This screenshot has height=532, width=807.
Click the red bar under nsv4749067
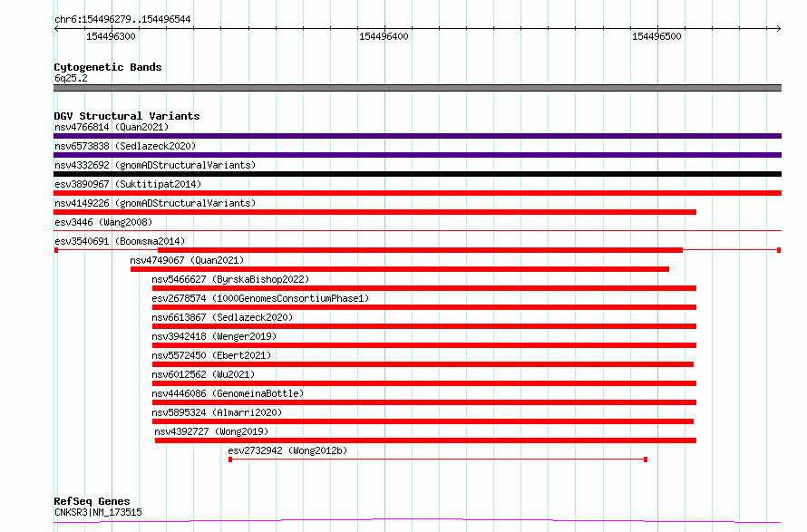point(399,269)
